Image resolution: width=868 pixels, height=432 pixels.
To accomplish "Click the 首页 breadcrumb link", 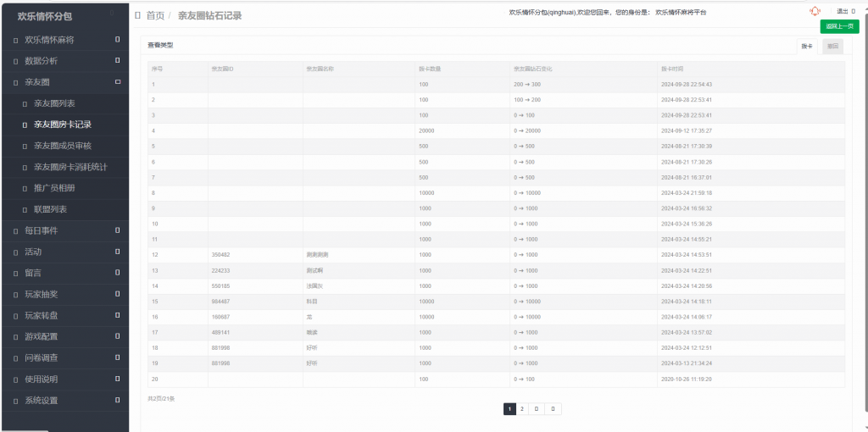I will click(x=155, y=15).
